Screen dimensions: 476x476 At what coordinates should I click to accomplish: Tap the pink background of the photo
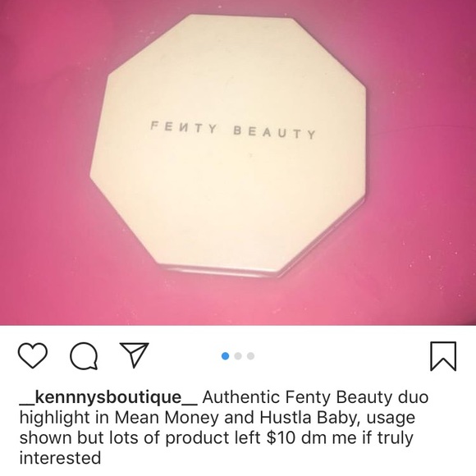click(45, 243)
